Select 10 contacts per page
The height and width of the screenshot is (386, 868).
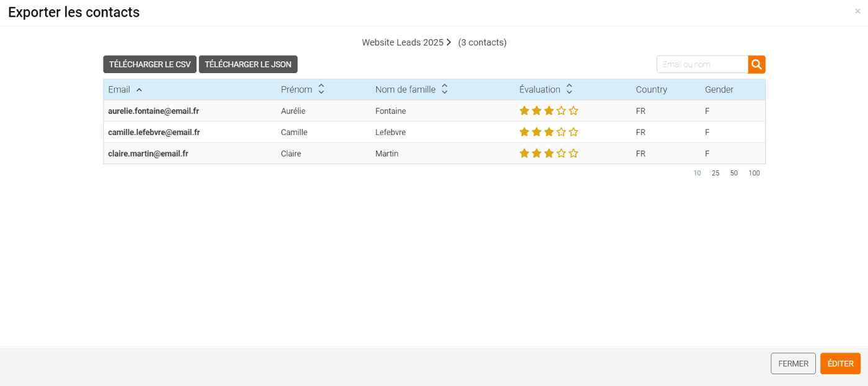pyautogui.click(x=697, y=173)
